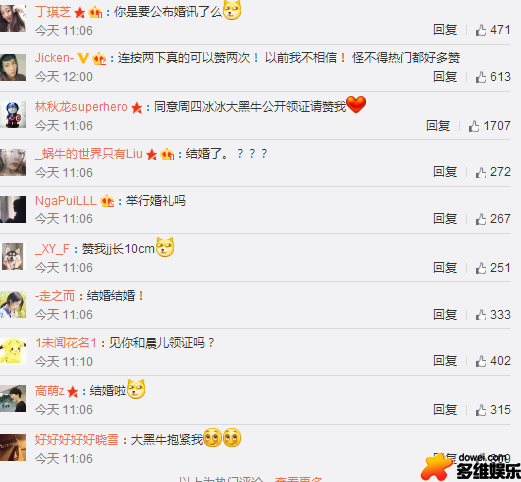The width and height of the screenshot is (521, 482).
Task: Reply to _XY_F's comment
Action: pos(445,268)
